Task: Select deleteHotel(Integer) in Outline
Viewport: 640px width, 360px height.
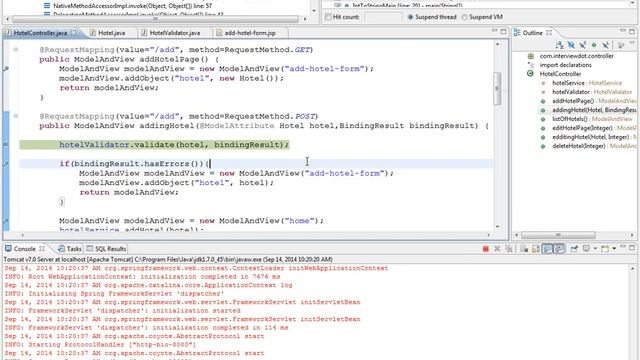Action: pos(594,146)
